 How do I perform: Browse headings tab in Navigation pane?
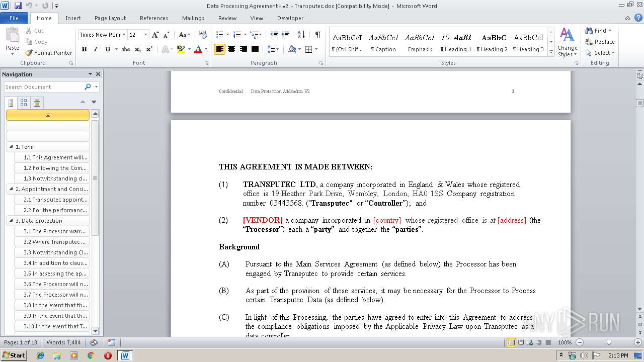[11, 103]
